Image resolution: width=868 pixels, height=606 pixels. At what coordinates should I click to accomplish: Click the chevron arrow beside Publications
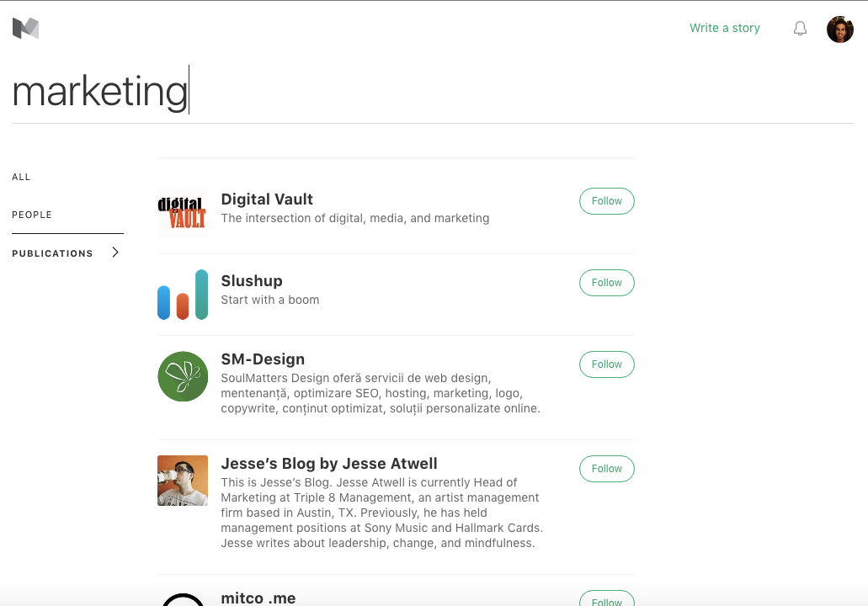[x=115, y=252]
